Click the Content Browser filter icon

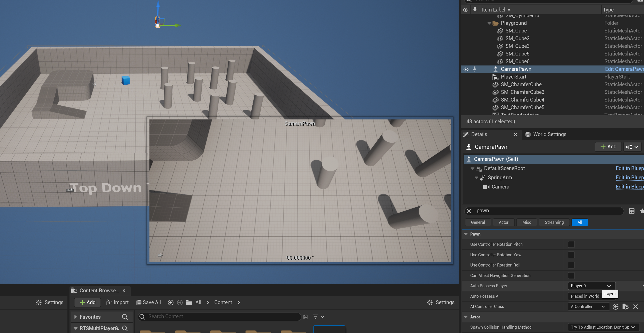click(316, 317)
